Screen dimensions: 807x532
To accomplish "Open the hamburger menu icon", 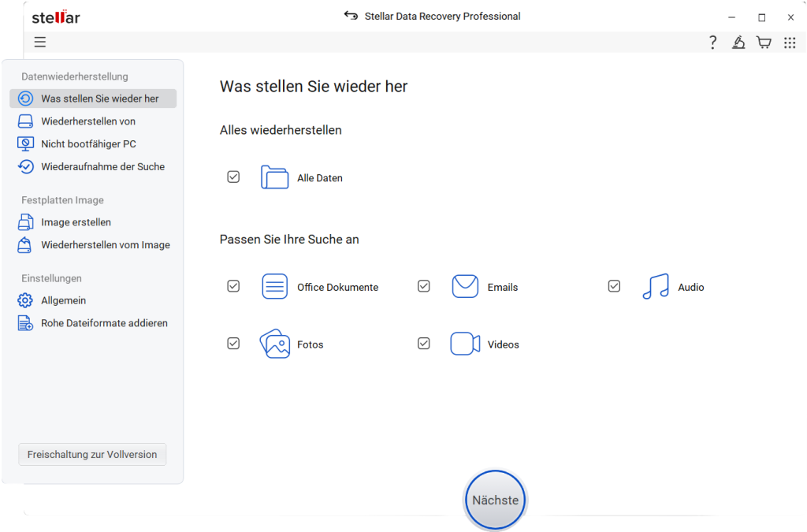I will tap(40, 43).
